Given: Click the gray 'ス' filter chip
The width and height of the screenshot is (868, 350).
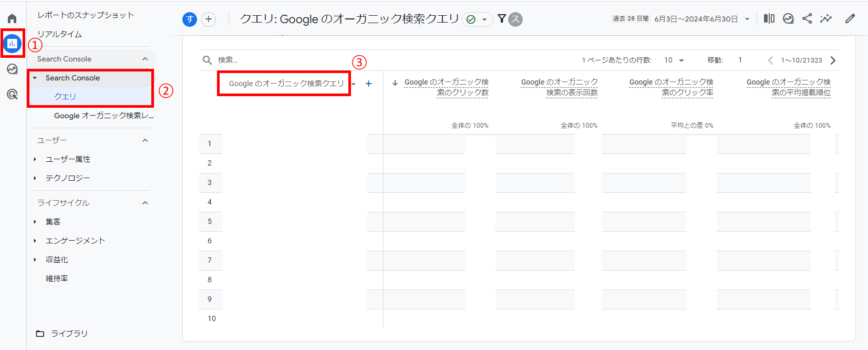Looking at the screenshot, I should point(516,19).
